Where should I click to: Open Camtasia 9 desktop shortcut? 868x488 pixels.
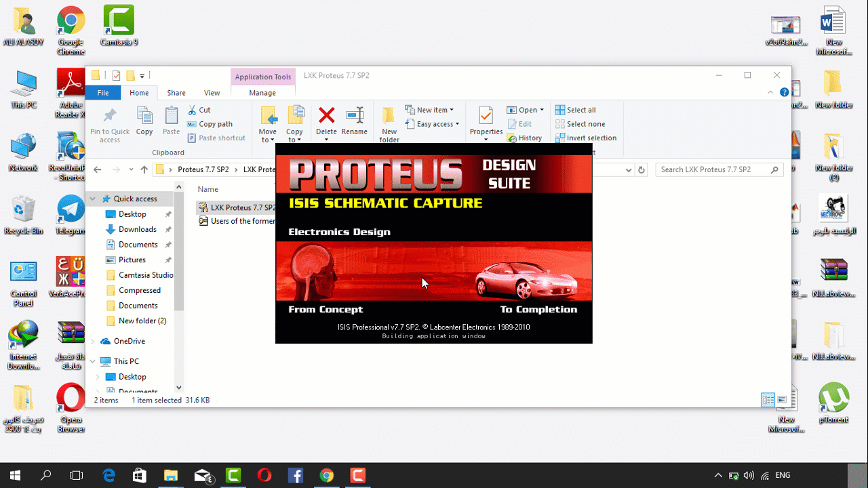[x=119, y=26]
